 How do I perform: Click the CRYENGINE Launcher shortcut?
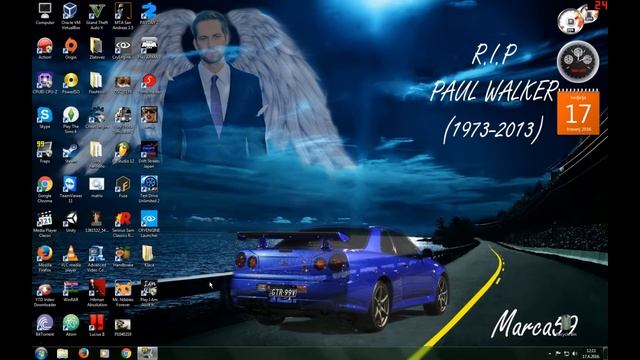[x=149, y=224]
